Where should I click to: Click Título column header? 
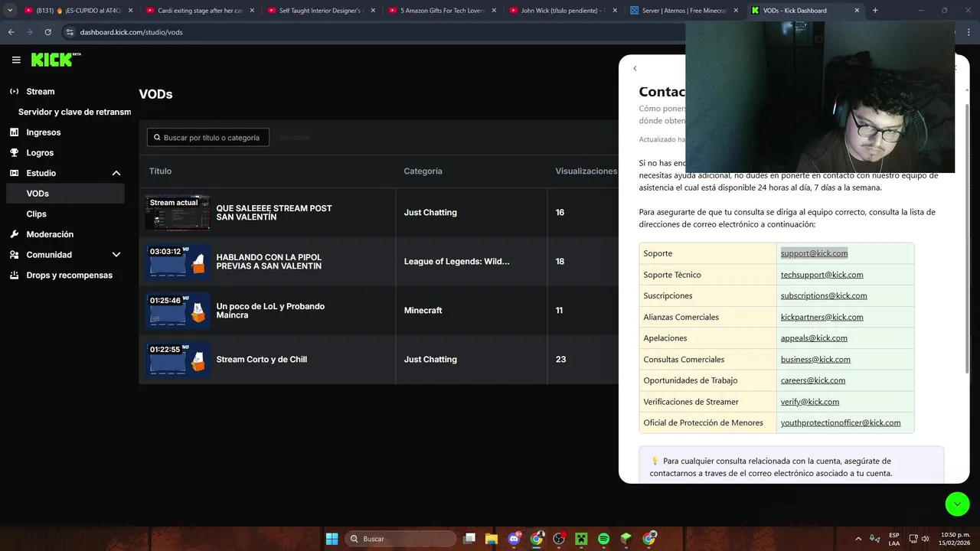[160, 171]
